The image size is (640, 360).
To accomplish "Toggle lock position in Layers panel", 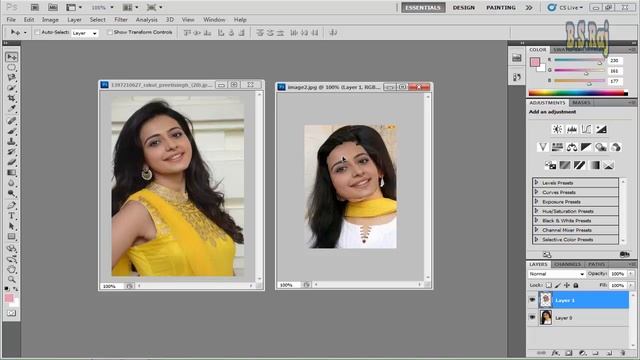I will click(567, 285).
